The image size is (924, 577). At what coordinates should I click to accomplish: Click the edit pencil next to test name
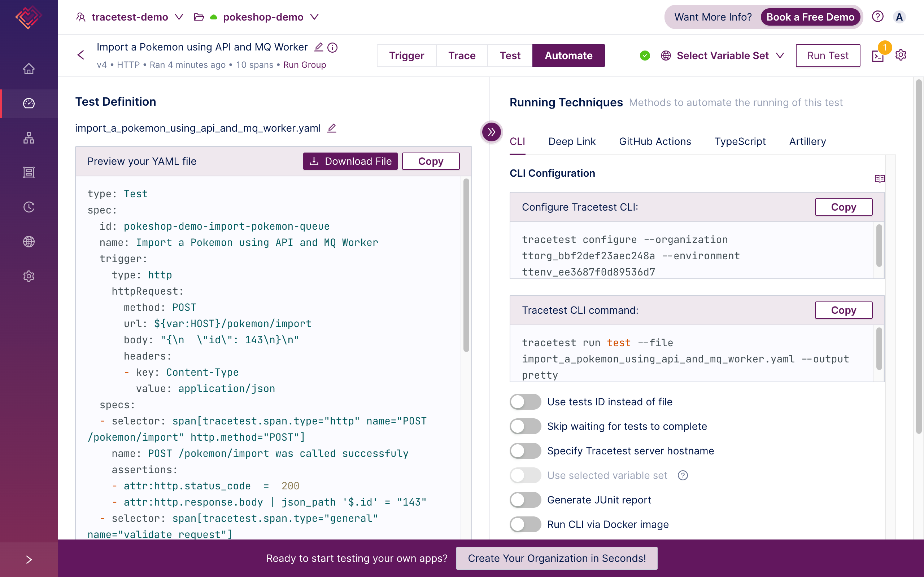[x=318, y=47]
